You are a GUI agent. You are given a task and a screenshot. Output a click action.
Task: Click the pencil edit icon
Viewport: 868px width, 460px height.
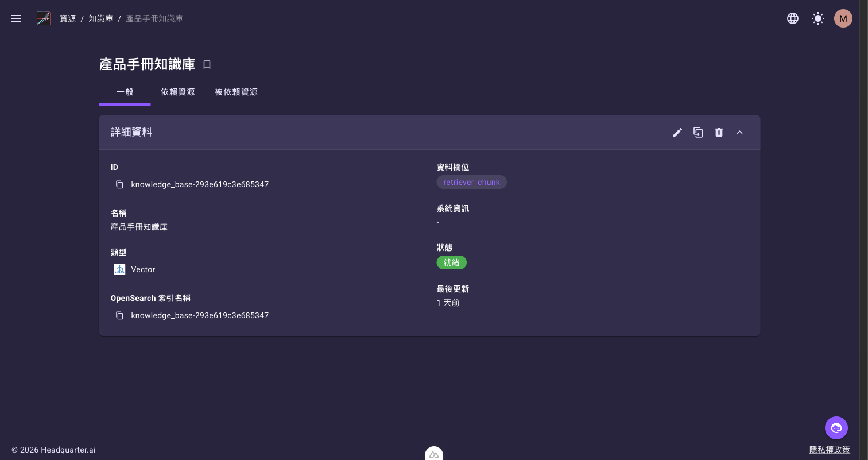[x=678, y=133]
